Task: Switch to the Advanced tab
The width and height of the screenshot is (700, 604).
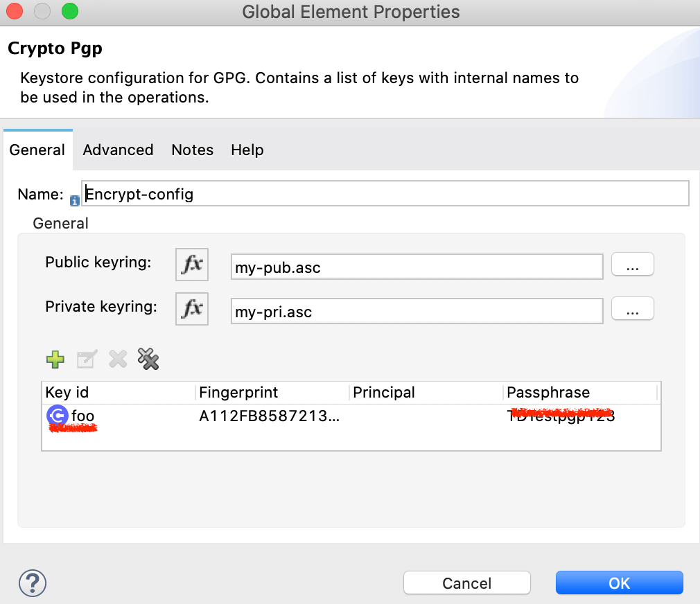Action: click(x=118, y=150)
